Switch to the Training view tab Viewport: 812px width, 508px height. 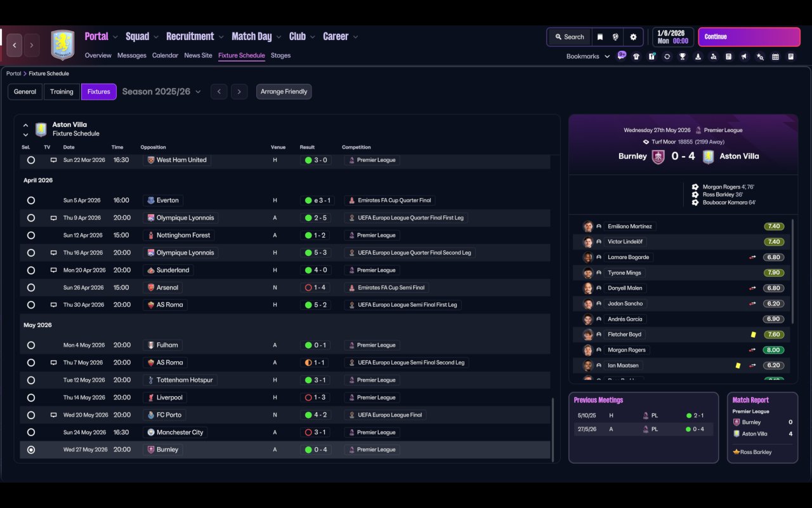pos(62,91)
